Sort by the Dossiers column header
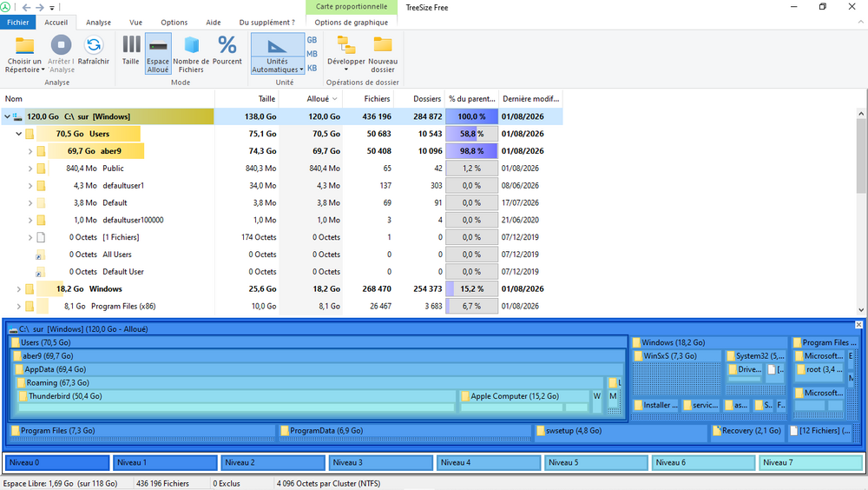Viewport: 868px width, 490px height. [x=419, y=99]
